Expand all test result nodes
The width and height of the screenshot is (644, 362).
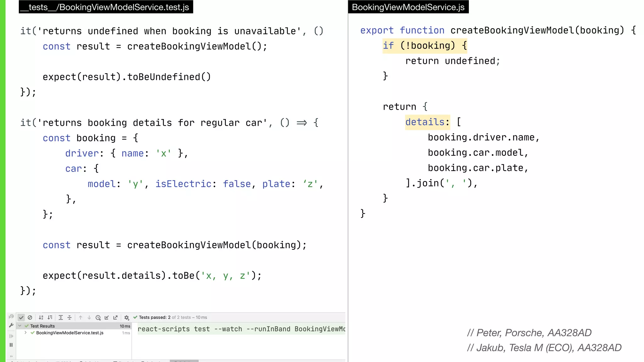[x=61, y=317]
